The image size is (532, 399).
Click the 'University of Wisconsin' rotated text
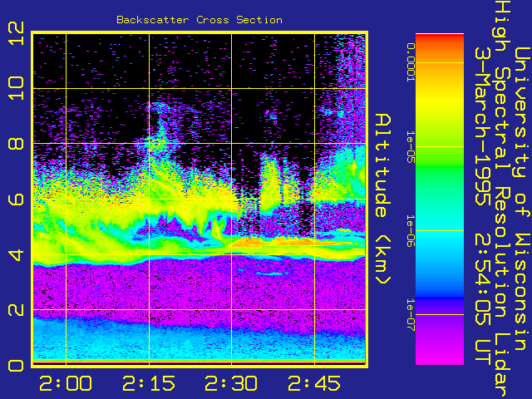[521, 199]
